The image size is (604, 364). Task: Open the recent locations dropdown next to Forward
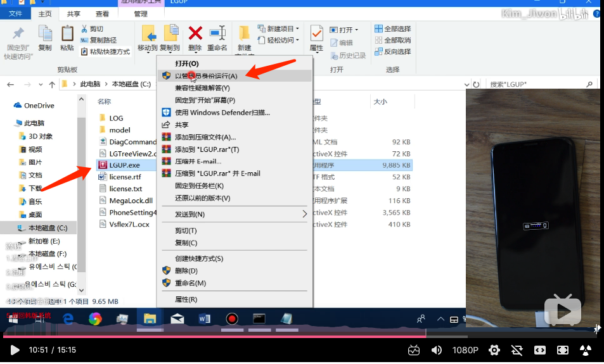pyautogui.click(x=41, y=84)
